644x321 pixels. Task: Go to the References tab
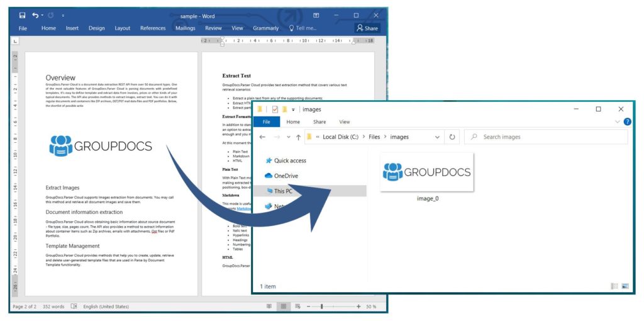click(153, 28)
